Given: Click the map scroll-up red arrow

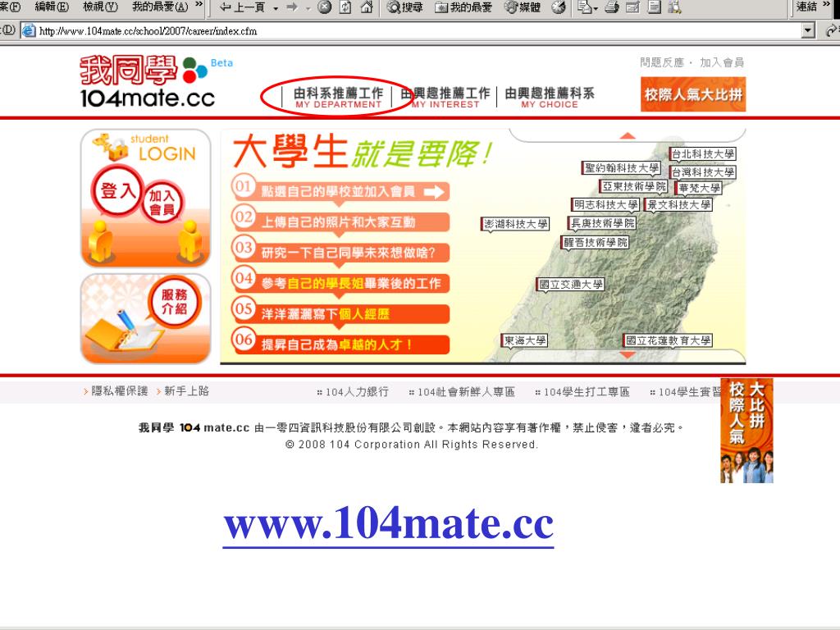Looking at the screenshot, I should coord(628,135).
